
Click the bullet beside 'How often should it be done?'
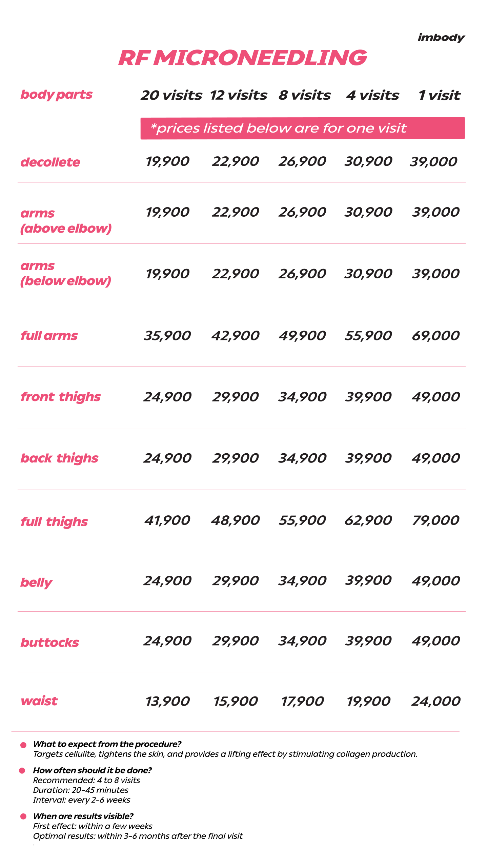tap(22, 771)
